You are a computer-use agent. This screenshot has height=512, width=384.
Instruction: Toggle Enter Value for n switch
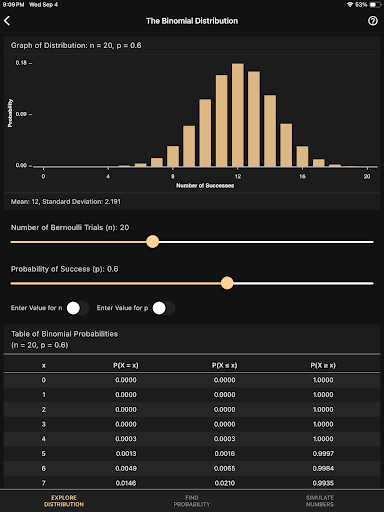(x=77, y=308)
